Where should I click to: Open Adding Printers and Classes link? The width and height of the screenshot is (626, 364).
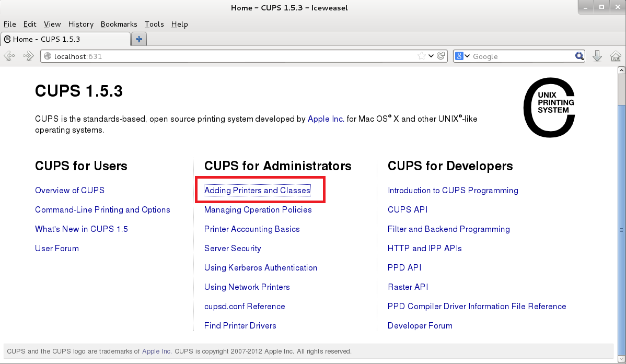pyautogui.click(x=257, y=191)
